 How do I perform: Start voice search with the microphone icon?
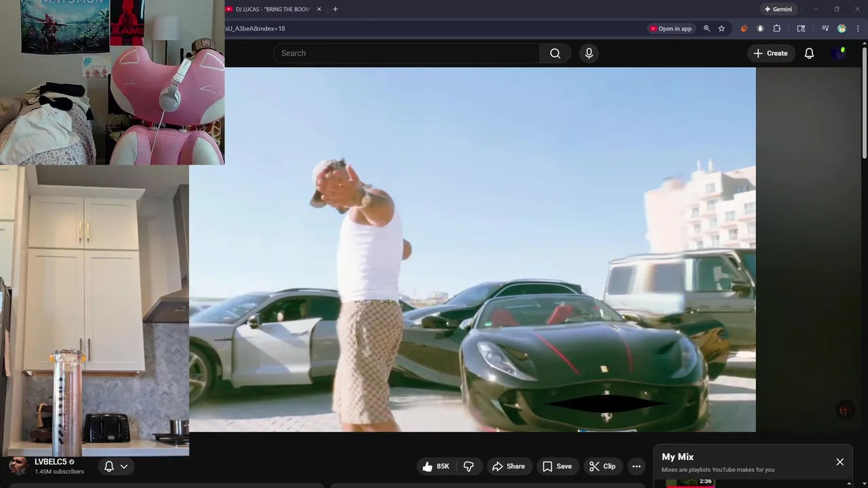[x=589, y=54]
